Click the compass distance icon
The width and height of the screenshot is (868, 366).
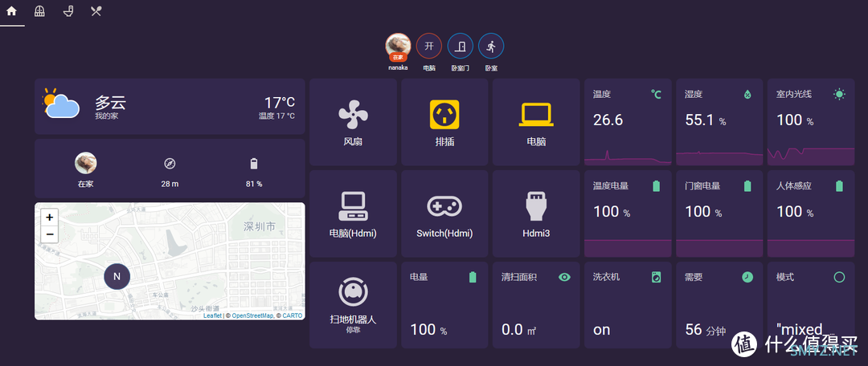point(170,164)
